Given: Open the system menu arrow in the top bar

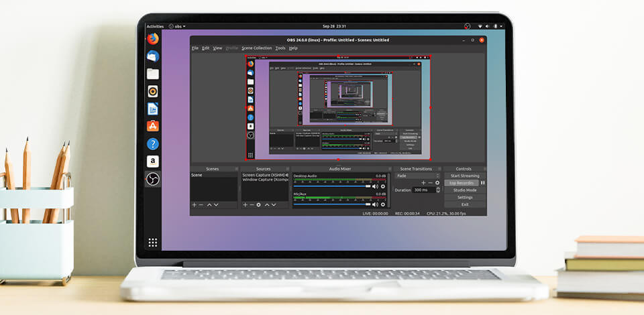Looking at the screenshot, I should [x=501, y=26].
